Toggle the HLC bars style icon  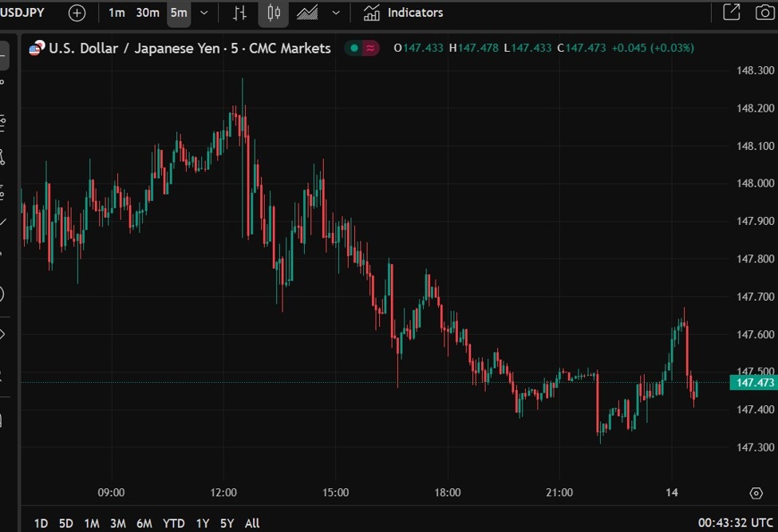[240, 12]
